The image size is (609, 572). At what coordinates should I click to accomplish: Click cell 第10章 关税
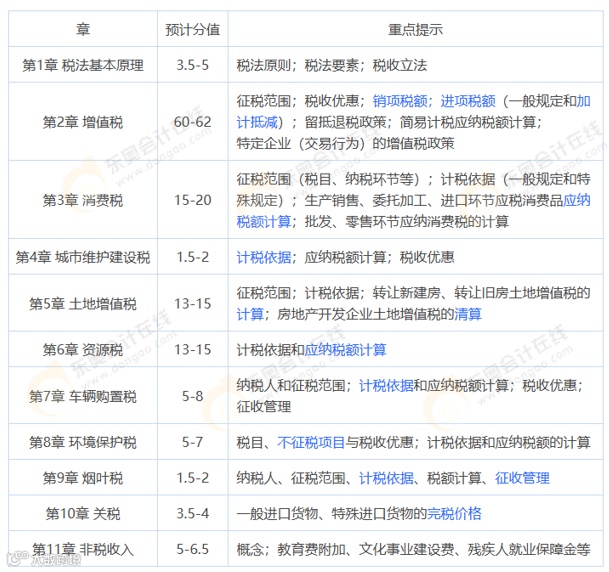[x=83, y=514]
